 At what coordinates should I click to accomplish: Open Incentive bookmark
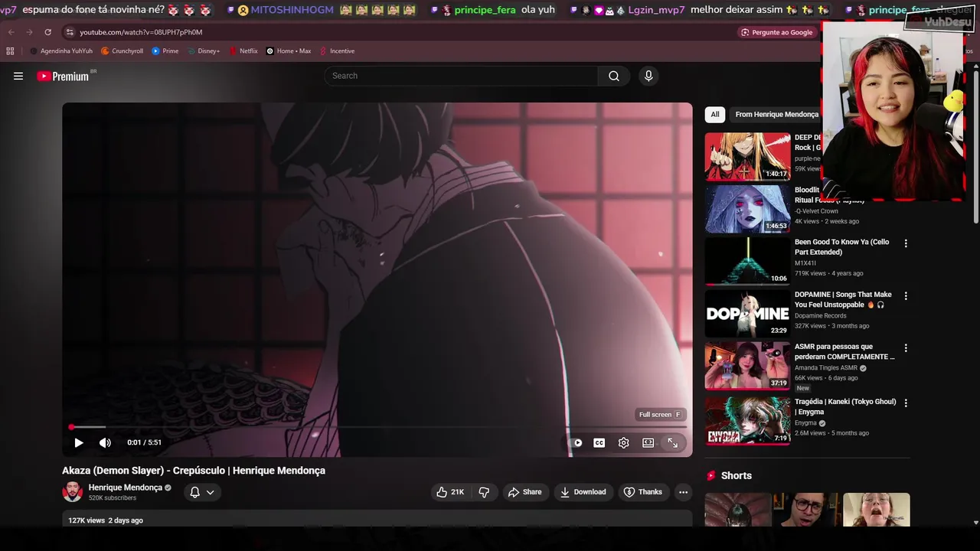[x=337, y=51]
